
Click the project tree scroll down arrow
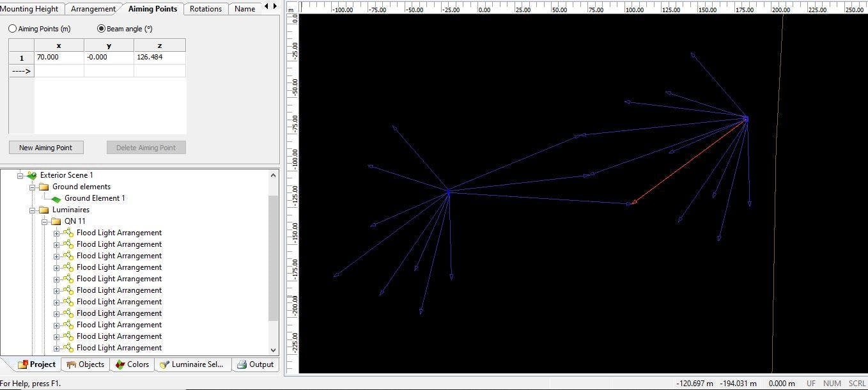coord(274,350)
